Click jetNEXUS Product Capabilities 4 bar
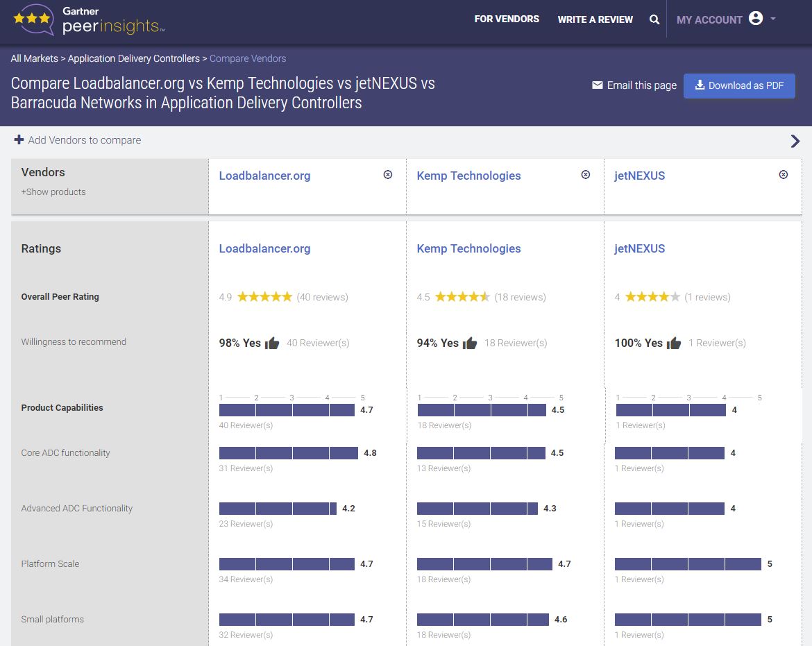Image resolution: width=812 pixels, height=646 pixels. pos(670,410)
